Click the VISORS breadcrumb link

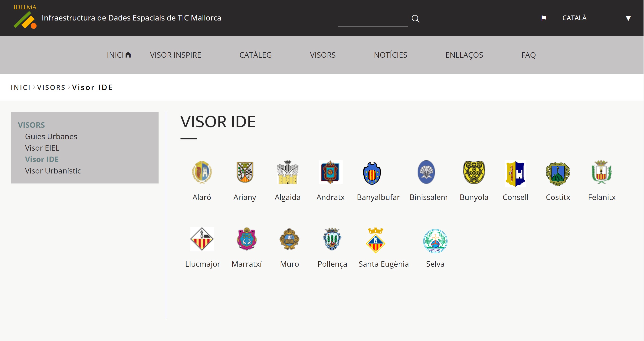pyautogui.click(x=51, y=87)
